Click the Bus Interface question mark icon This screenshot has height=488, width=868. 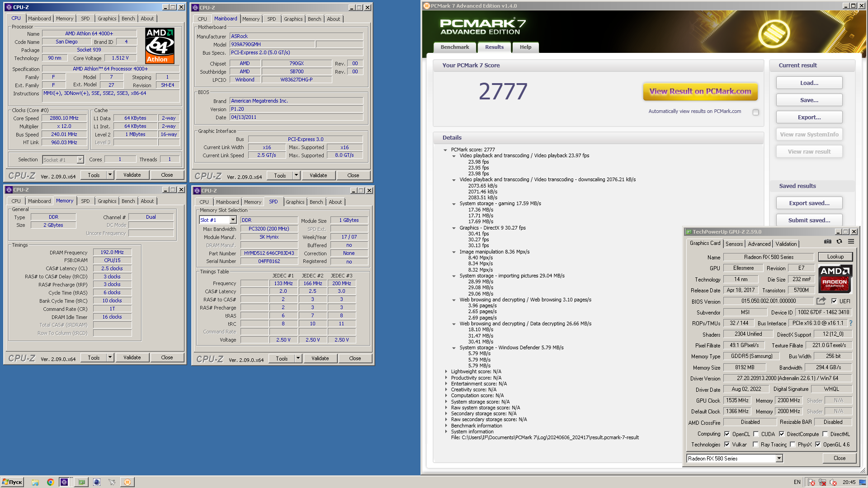coord(851,323)
